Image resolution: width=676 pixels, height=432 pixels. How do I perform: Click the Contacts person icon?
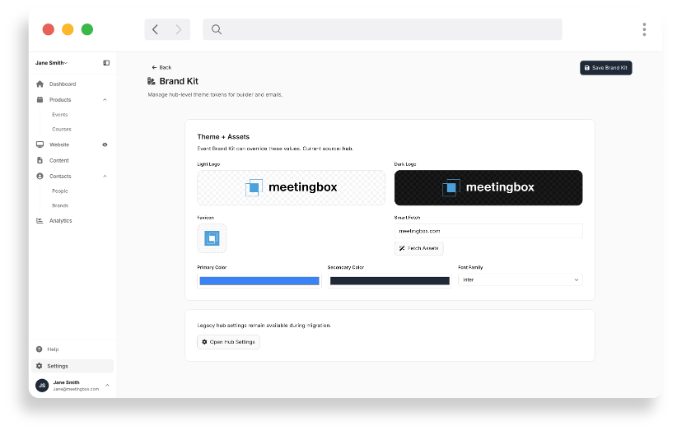coord(40,176)
